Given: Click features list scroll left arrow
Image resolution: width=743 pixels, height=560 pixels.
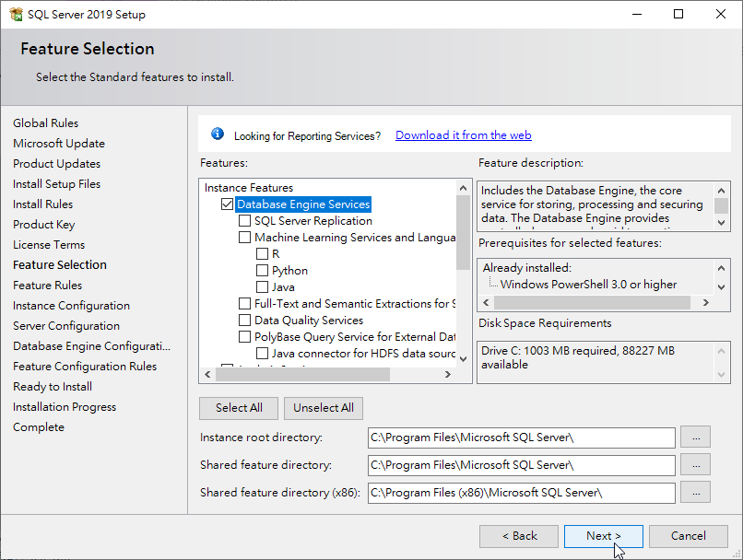Looking at the screenshot, I should pos(207,375).
